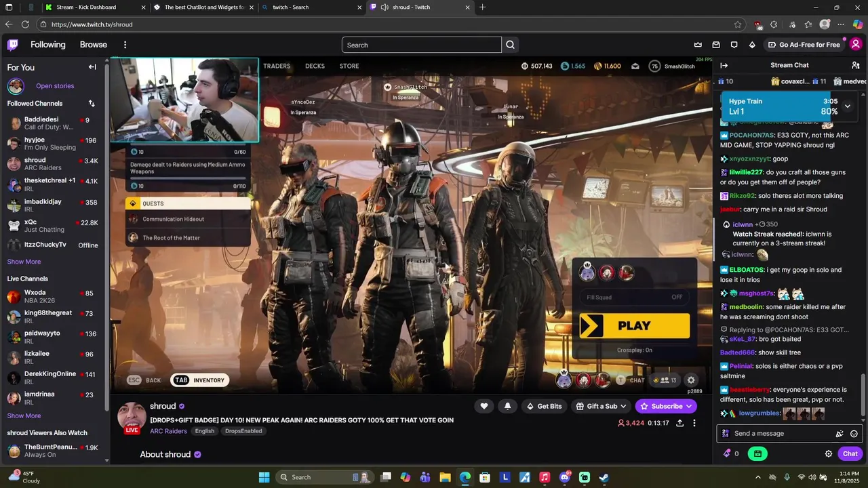Open a new browser tab
868x488 pixels.
482,7
